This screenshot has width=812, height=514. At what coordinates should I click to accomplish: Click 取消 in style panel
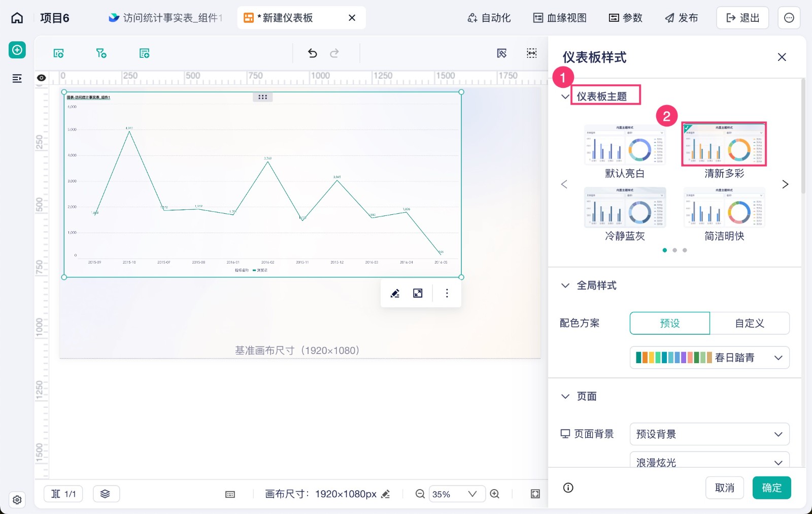pos(725,488)
